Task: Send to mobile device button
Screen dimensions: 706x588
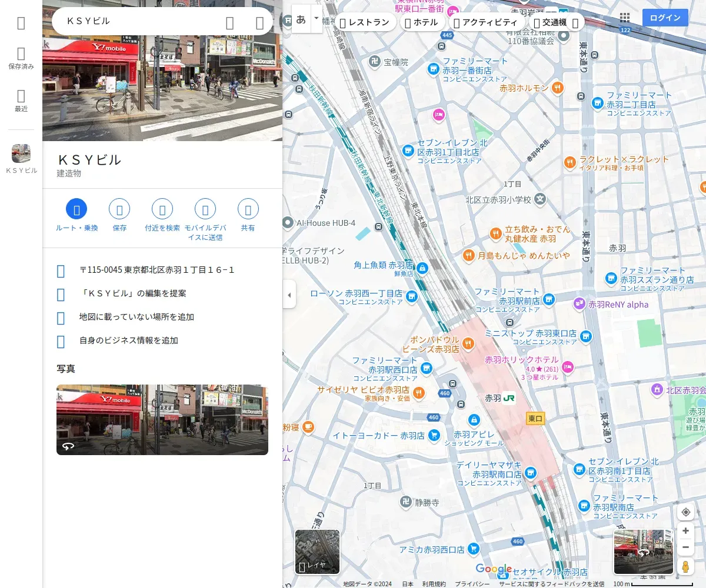Action: click(x=205, y=219)
